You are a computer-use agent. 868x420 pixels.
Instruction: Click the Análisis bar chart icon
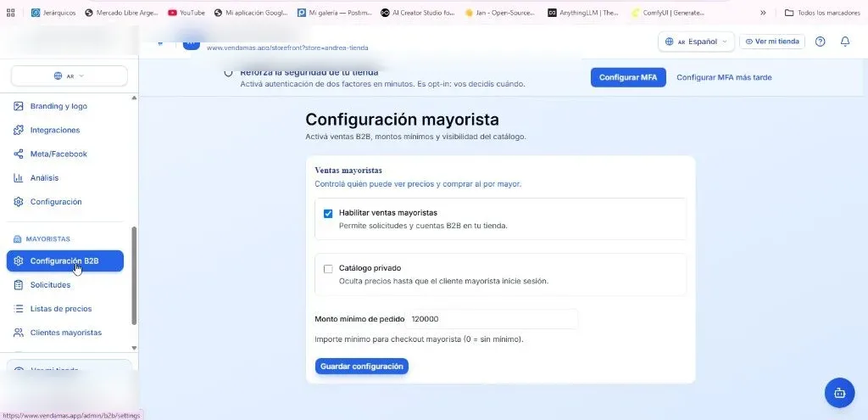click(x=19, y=178)
